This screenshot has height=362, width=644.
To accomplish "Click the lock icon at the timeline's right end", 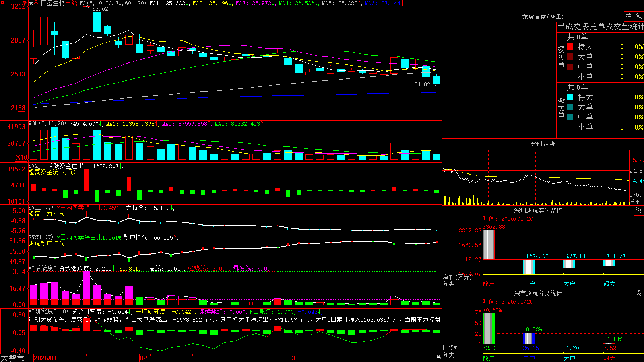I will coord(439,357).
